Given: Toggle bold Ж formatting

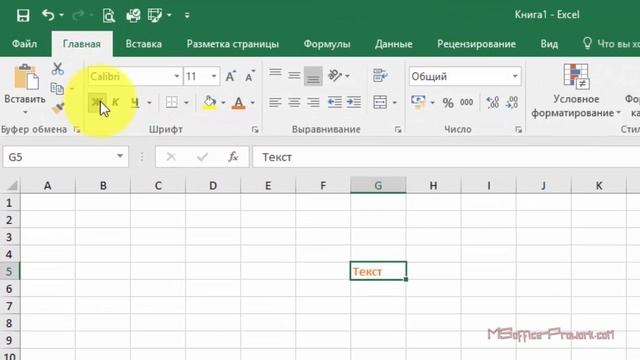Looking at the screenshot, I should [x=97, y=102].
